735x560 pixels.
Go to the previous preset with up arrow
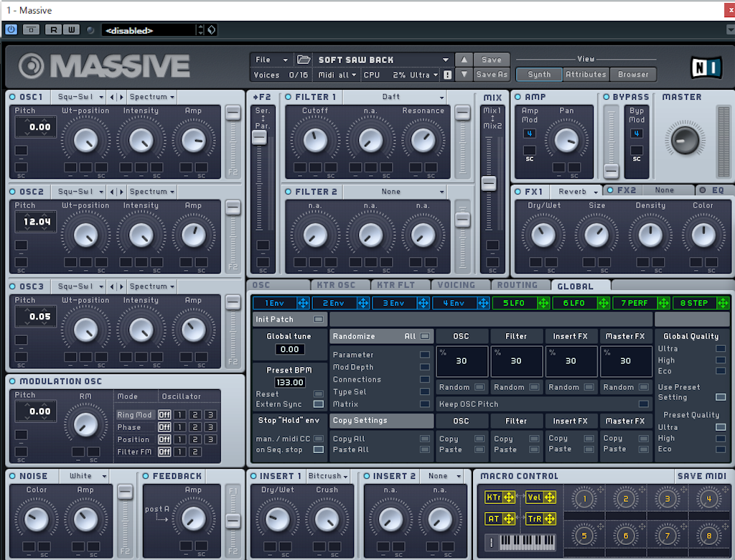(x=464, y=60)
